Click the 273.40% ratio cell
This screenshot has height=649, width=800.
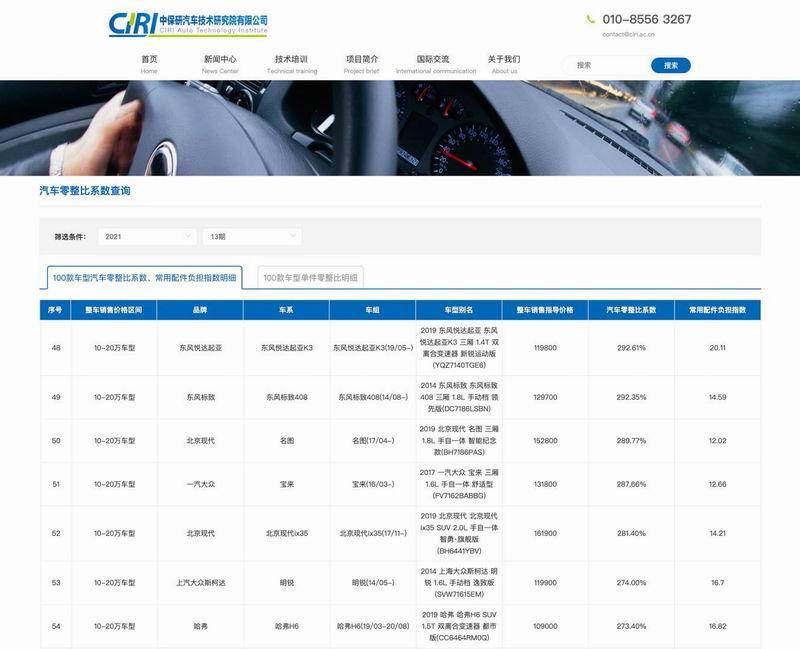click(631, 626)
